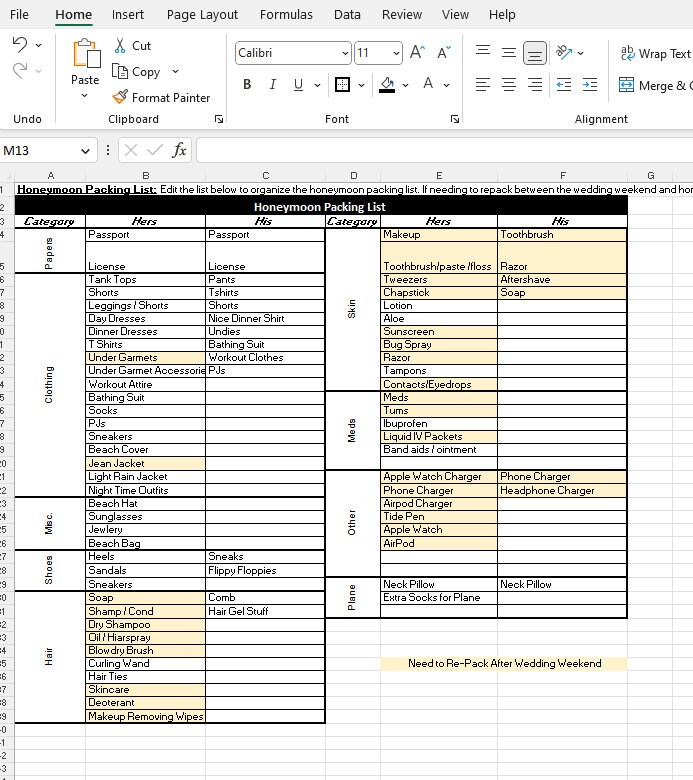693x780 pixels.
Task: Select Need to Re-Pack After Wedding Weekend cell
Action: pos(504,664)
